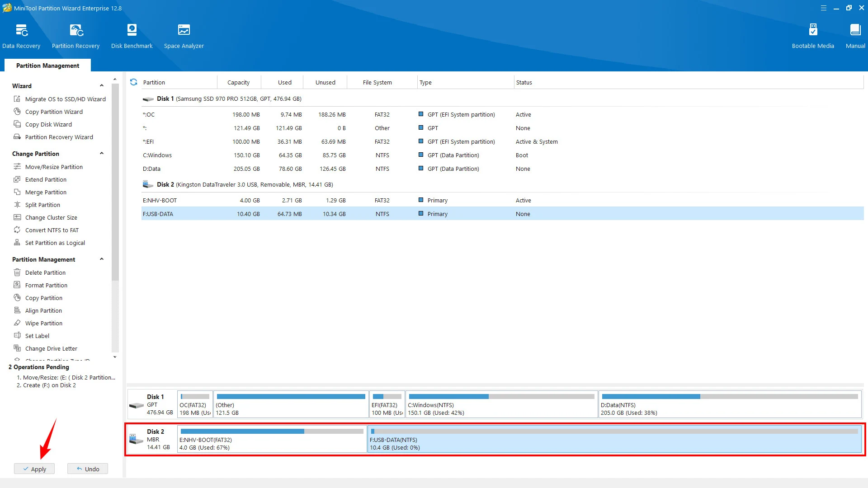Select the E:NHV-BOOT partition row
This screenshot has width=868, height=488.
502,201
